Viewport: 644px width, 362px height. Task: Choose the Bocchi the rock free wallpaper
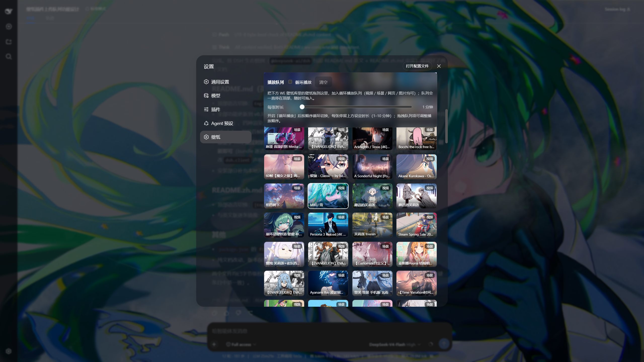click(416, 138)
